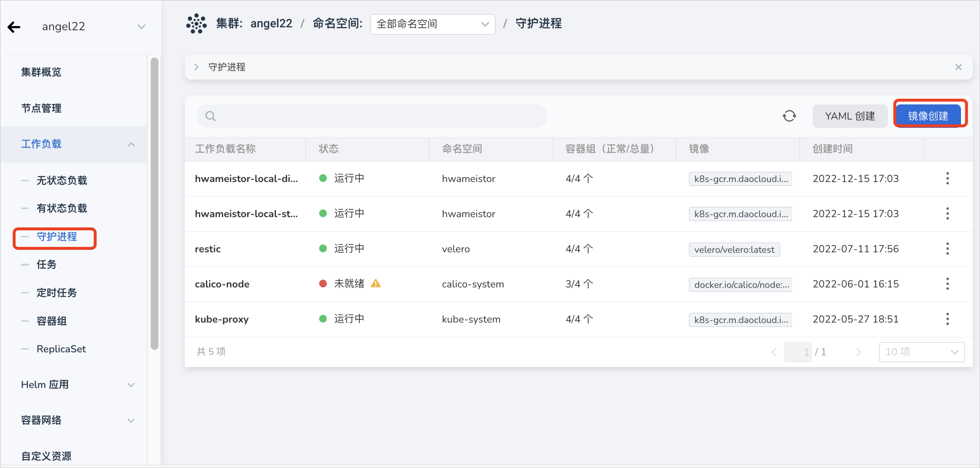Click the YAML 创建 button

[850, 116]
